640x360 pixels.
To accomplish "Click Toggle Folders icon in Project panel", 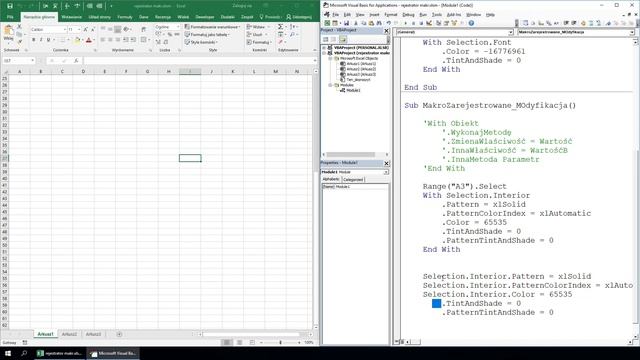I will (343, 40).
